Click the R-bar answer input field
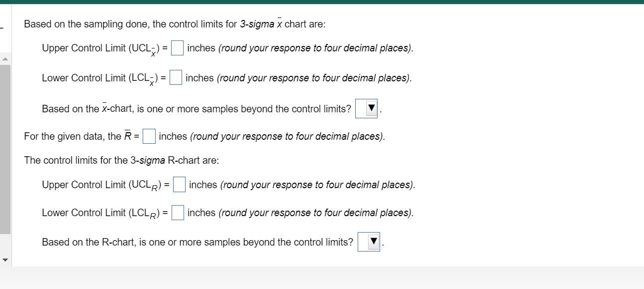 pyautogui.click(x=149, y=136)
